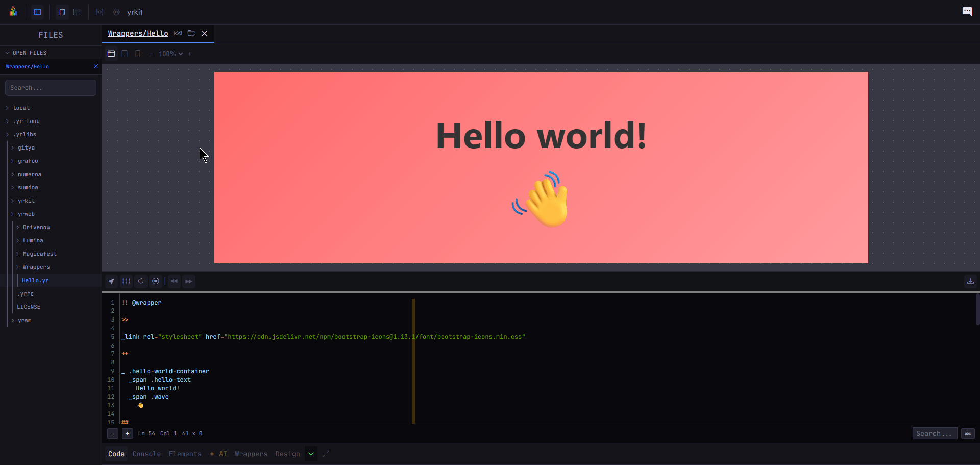Decrease editor font size with minus button
980x465 pixels.
(113, 433)
